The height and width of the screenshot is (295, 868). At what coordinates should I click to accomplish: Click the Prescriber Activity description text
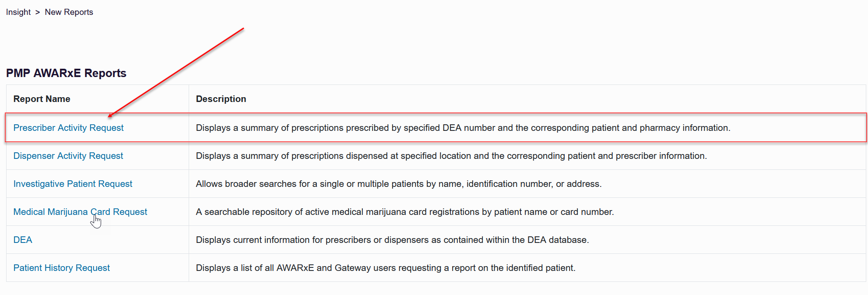pyautogui.click(x=463, y=128)
